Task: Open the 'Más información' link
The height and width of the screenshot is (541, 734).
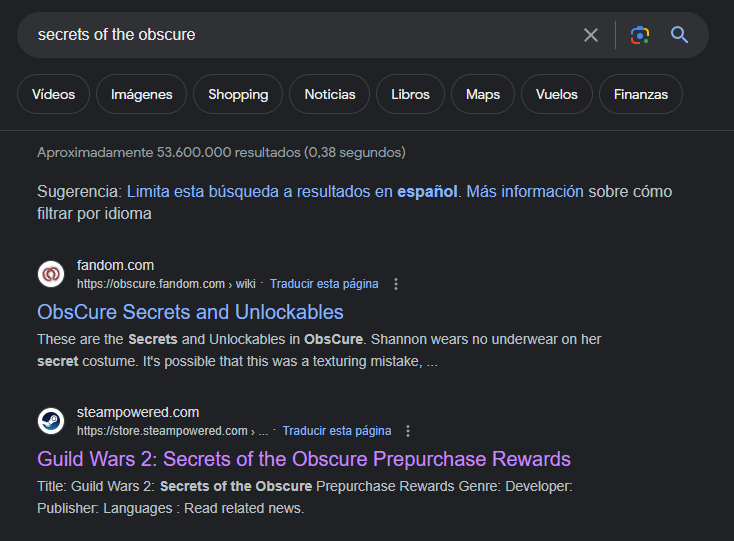Action: coord(525,191)
